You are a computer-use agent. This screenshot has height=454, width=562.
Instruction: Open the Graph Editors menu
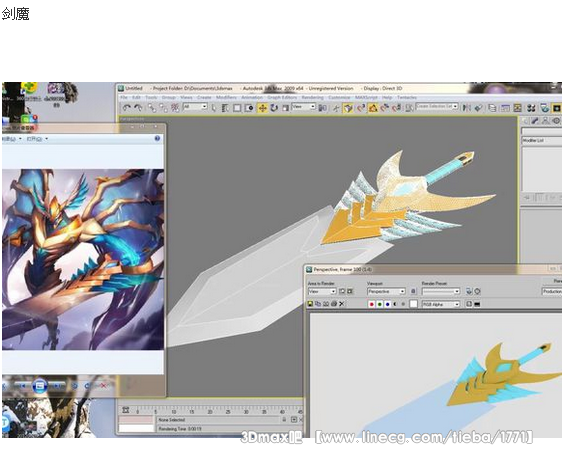[282, 97]
